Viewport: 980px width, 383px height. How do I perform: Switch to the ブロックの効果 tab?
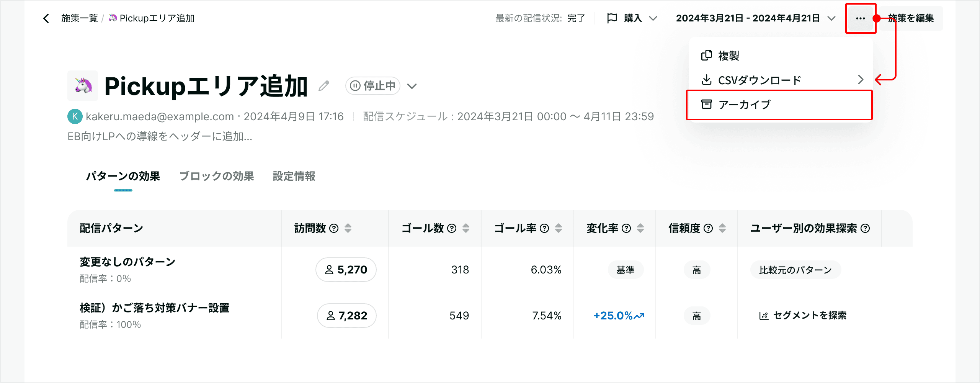(217, 176)
